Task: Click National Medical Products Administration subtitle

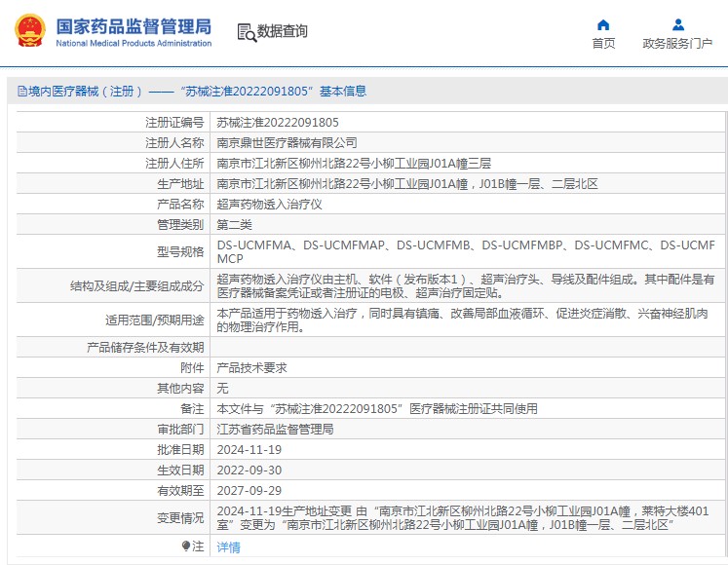Action: pos(134,43)
